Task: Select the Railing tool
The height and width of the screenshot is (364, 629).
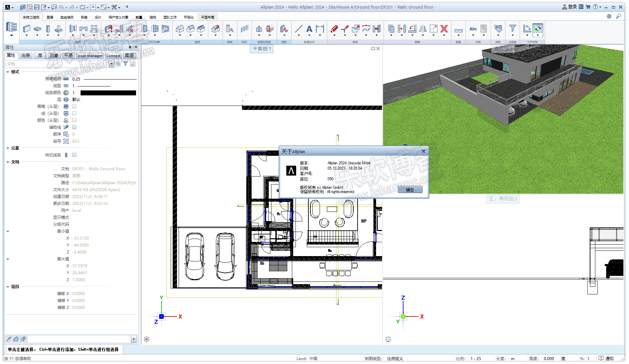Action: click(x=244, y=29)
